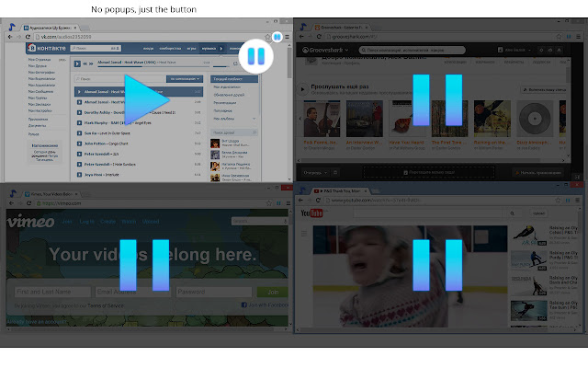Open the YouTube guide hamburger menu
588x368 pixels.
click(x=304, y=234)
